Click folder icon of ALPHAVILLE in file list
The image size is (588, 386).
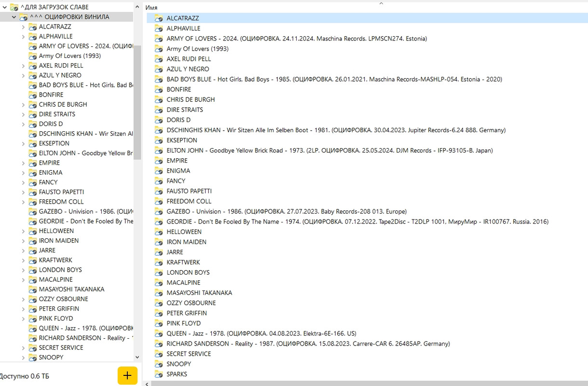(159, 28)
